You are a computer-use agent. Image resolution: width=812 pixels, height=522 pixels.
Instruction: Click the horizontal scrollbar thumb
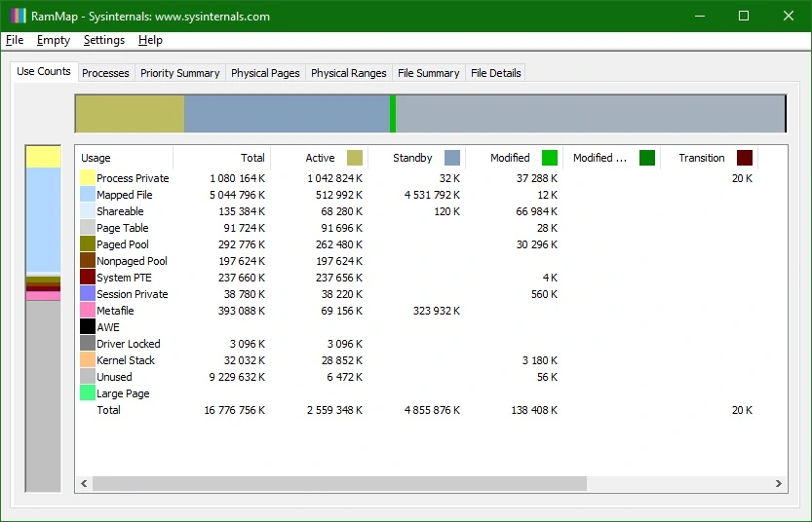339,483
